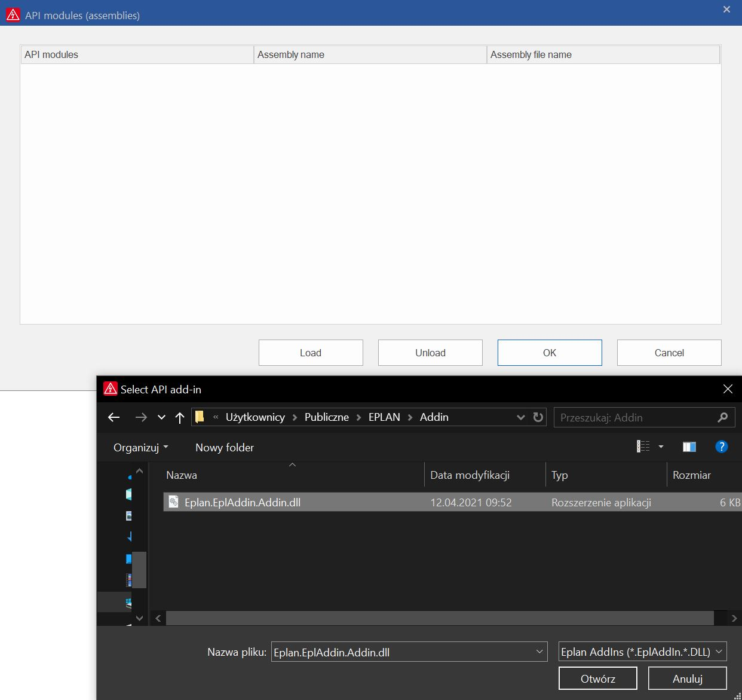Change the file view layout icon

(x=643, y=447)
